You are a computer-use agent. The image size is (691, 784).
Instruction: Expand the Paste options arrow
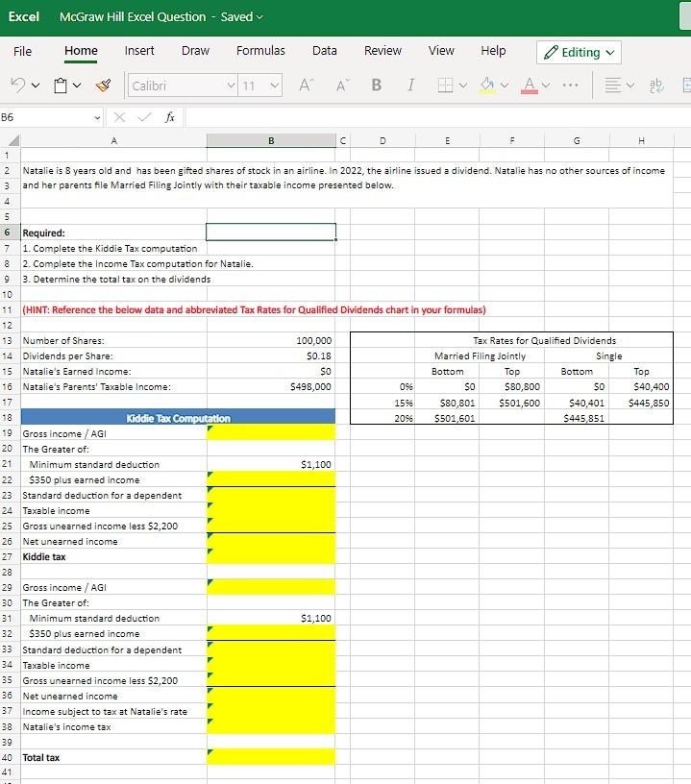pos(77,86)
